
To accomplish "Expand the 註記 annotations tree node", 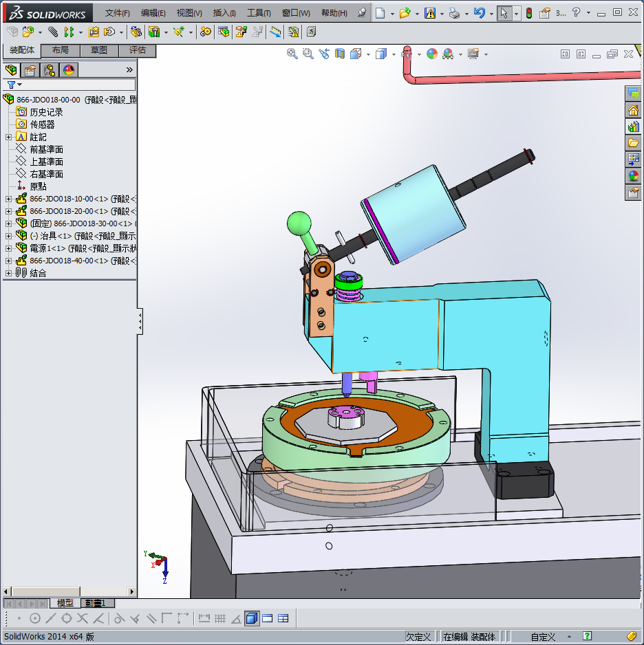I will 8,137.
